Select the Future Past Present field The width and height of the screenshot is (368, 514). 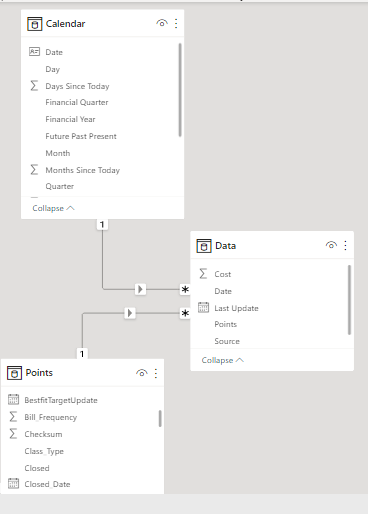click(x=81, y=136)
